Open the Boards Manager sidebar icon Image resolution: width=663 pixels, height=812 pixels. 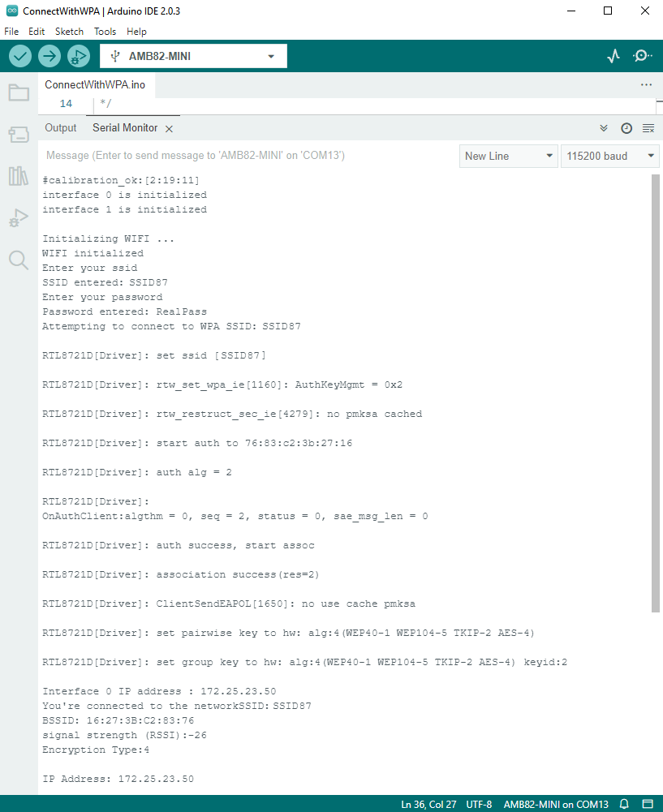coord(19,134)
